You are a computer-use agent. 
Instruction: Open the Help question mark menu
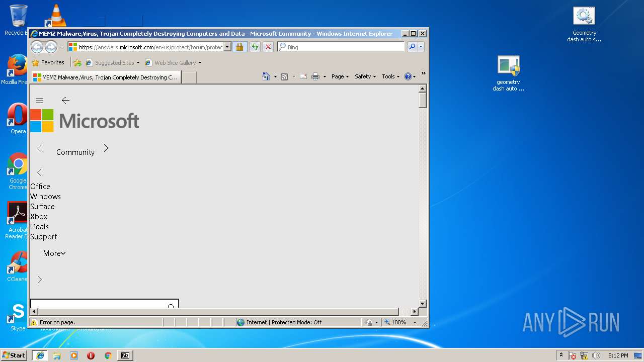point(410,76)
